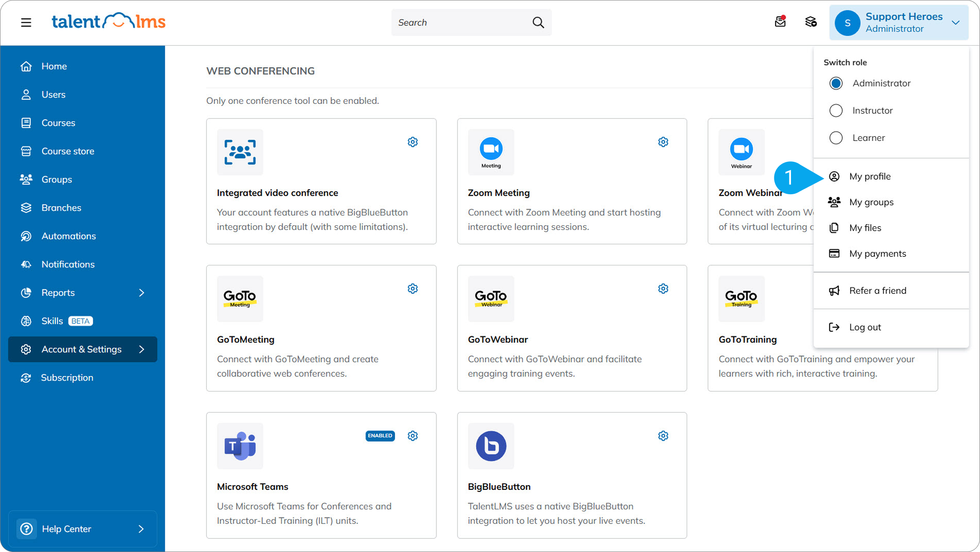Click the GoTo Training logo
Viewport: 980px width, 552px height.
pyautogui.click(x=742, y=299)
